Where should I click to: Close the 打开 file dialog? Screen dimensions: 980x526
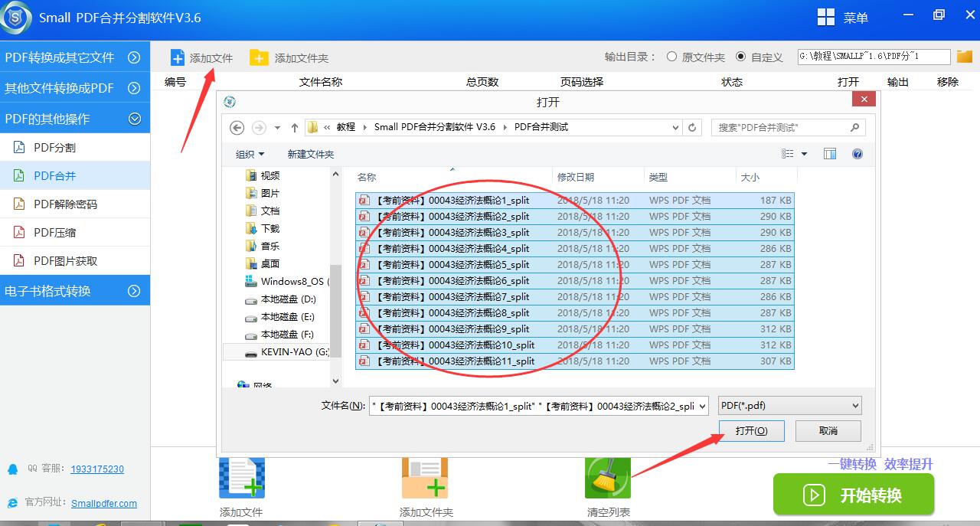point(864,100)
